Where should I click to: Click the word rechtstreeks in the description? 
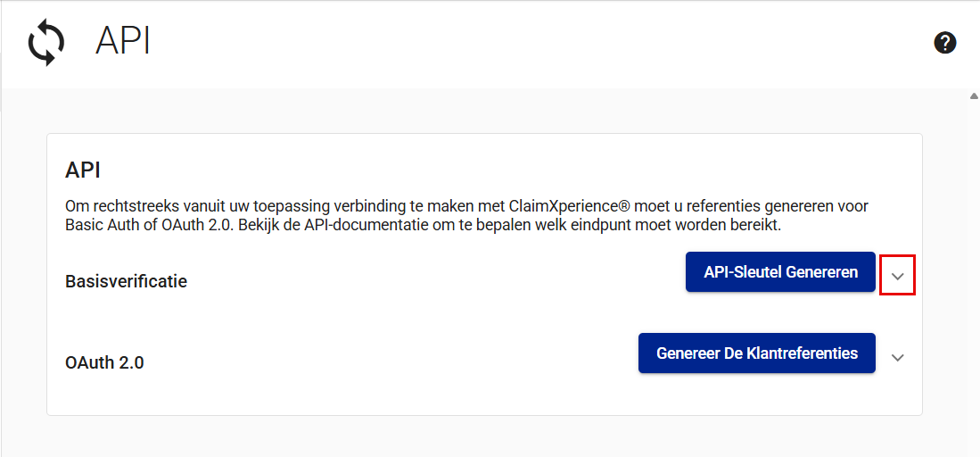[x=130, y=206]
